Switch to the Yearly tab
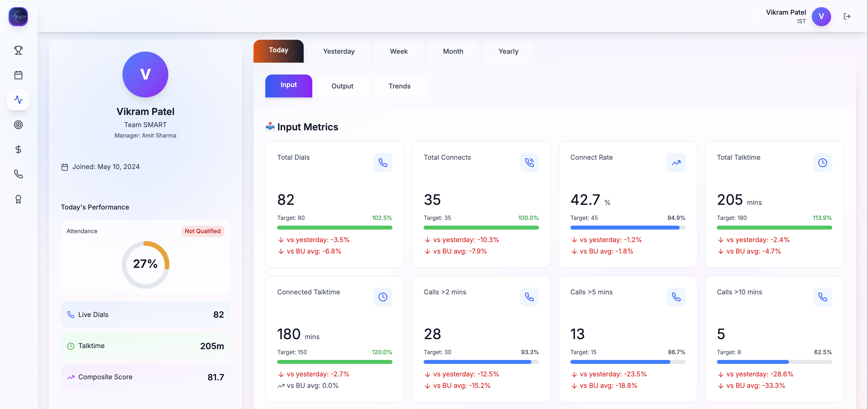This screenshot has width=868, height=409. click(x=508, y=51)
